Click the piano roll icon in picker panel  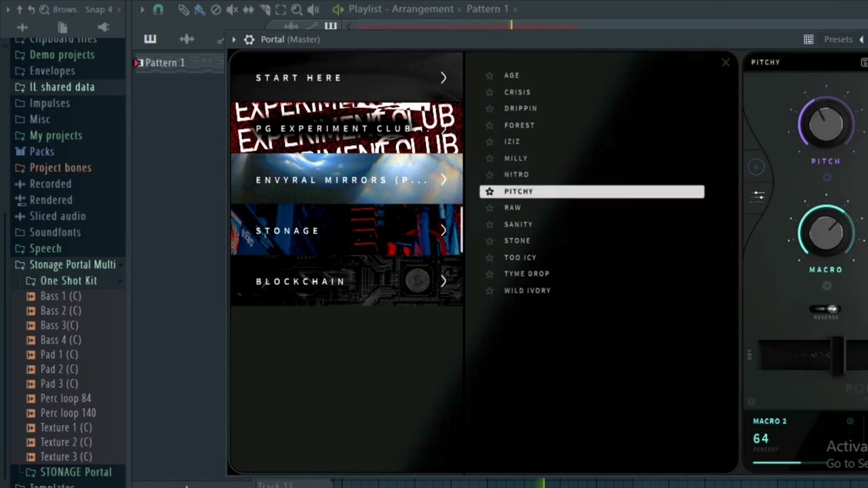click(x=150, y=39)
